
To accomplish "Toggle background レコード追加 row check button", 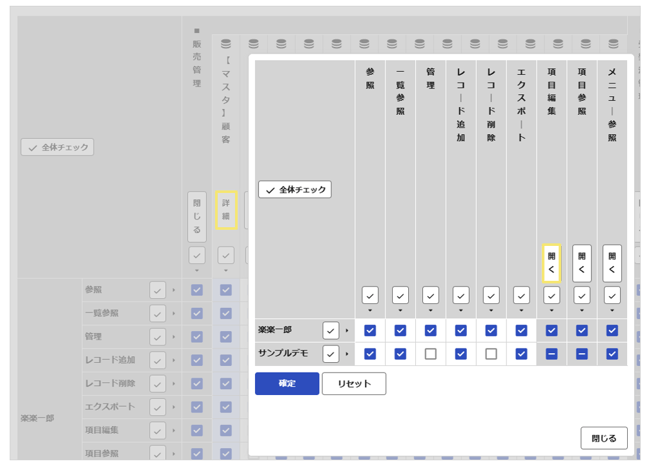I will click(157, 360).
